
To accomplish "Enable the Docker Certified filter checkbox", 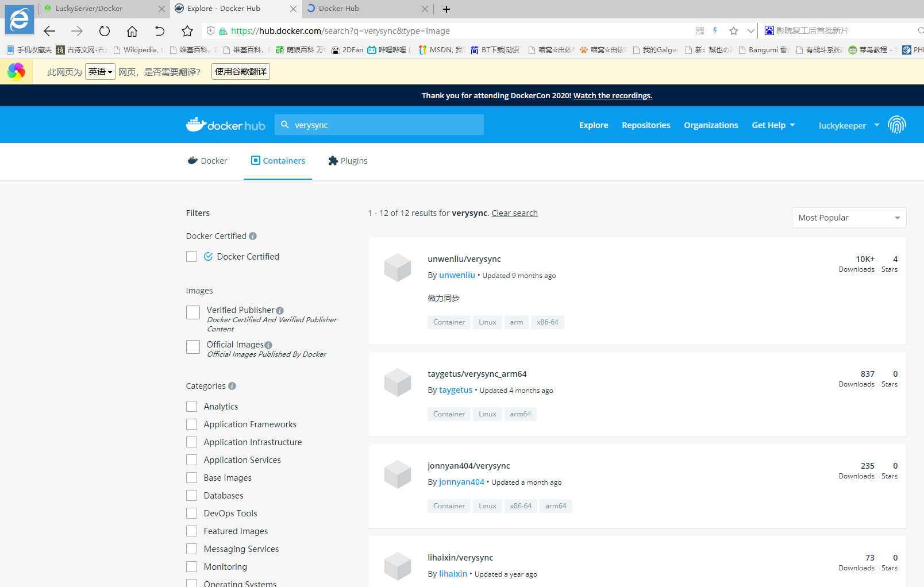I will tap(192, 257).
